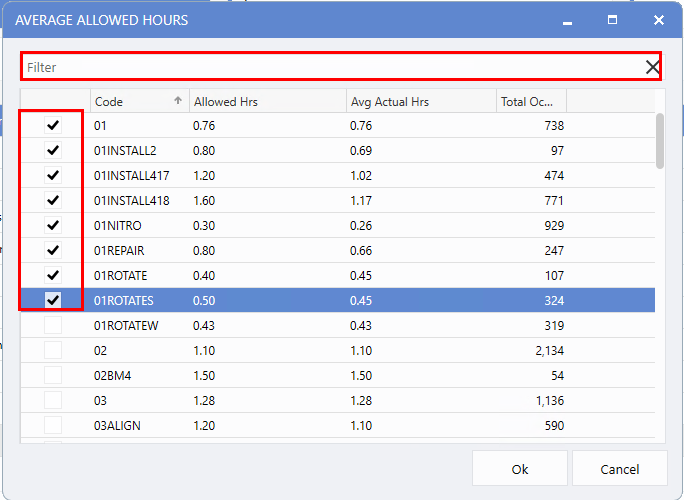
Task: Deselect the 01ROTATES highlighted checkbox
Action: click(x=53, y=300)
